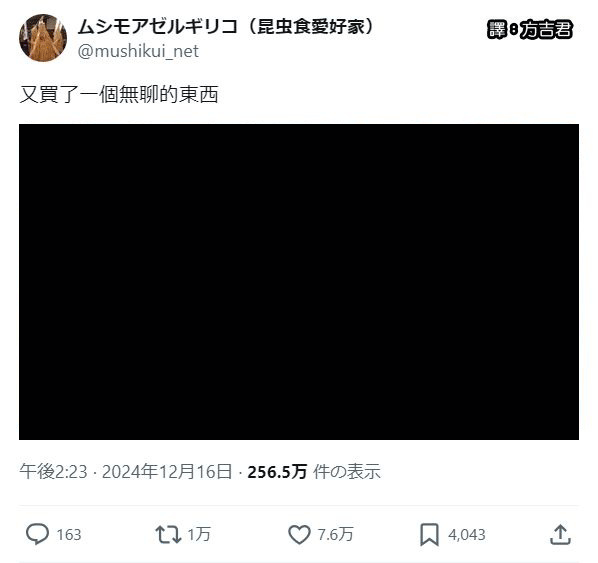Click the 件の表示 views label
598x563 pixels.
347,472
